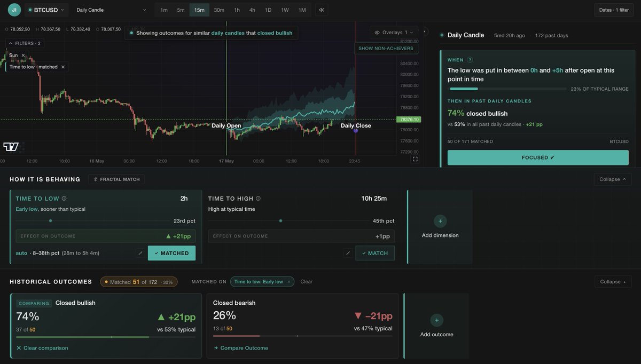Viewport: 641px width, 364px height.
Task: Click the Closed bearish outcome card
Action: click(x=302, y=326)
